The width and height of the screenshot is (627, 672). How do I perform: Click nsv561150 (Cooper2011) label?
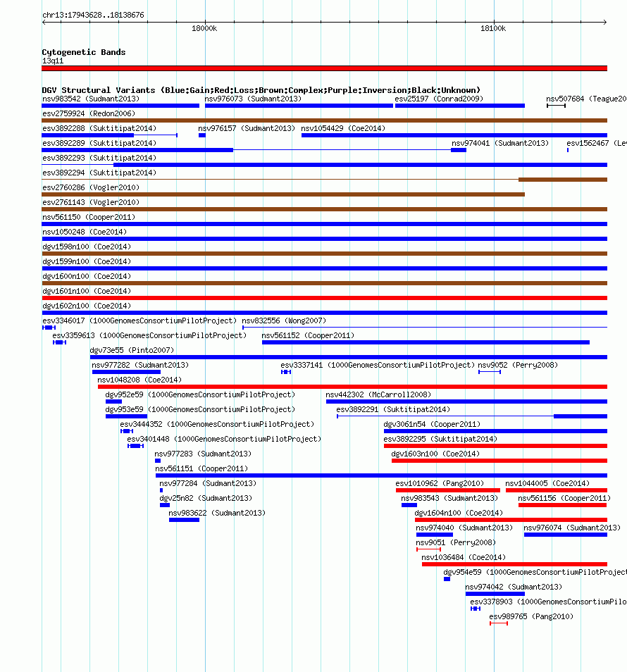pyautogui.click(x=89, y=217)
